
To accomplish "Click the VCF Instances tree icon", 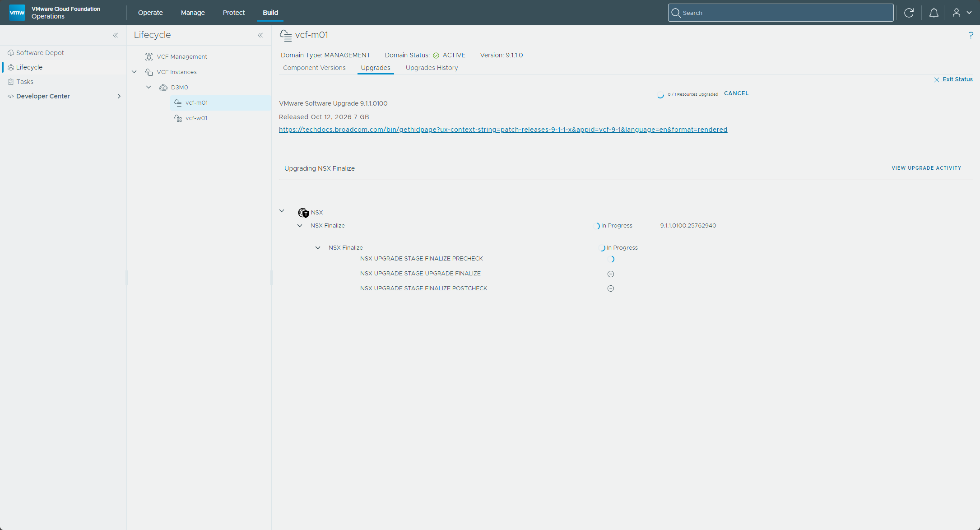I will tap(149, 72).
